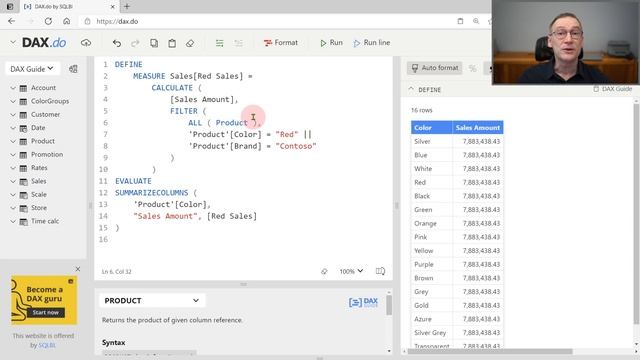Sort by the Color column header
The image size is (640, 360).
click(431, 127)
